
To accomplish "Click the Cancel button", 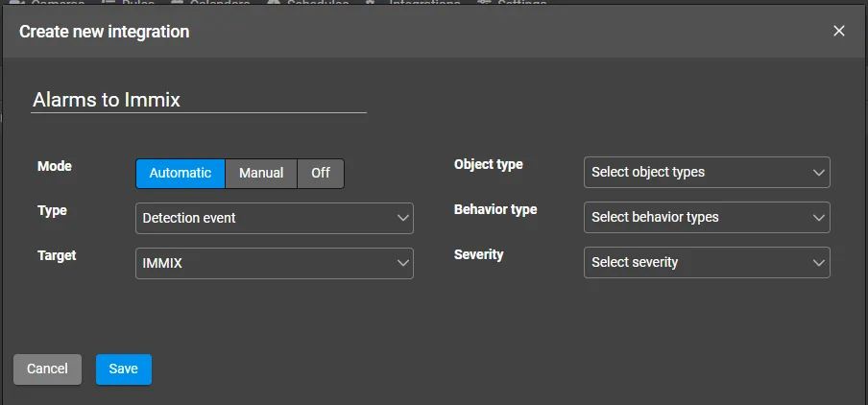I will pos(48,369).
